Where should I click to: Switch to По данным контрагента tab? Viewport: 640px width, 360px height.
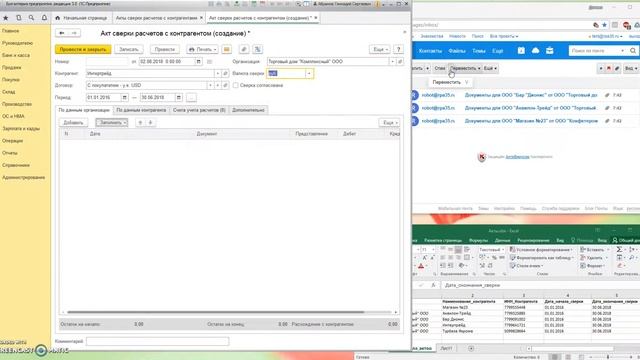(x=141, y=110)
